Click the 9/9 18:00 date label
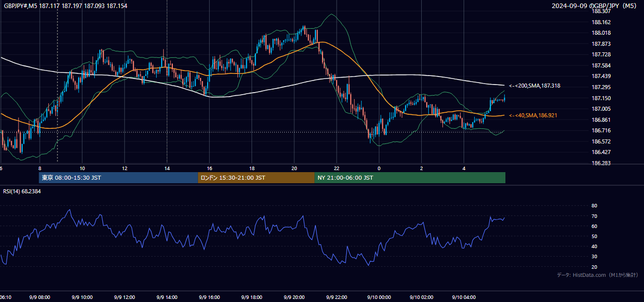This screenshot has height=302, width=644. [252, 297]
